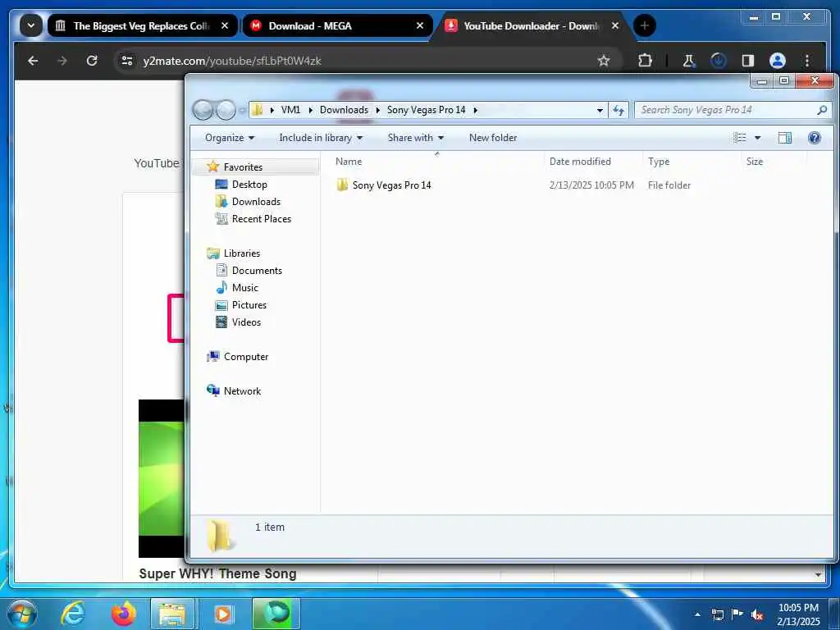Open Documents library

pyautogui.click(x=257, y=271)
